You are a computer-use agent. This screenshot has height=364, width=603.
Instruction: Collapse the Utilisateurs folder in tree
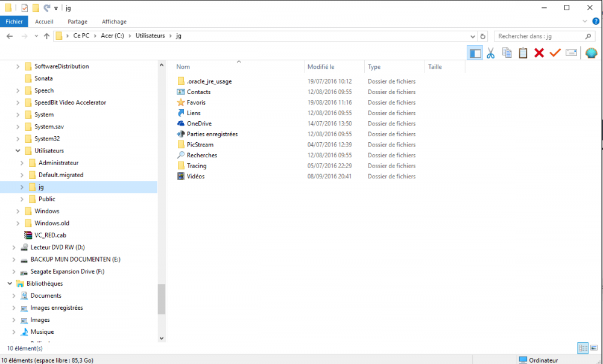18,151
